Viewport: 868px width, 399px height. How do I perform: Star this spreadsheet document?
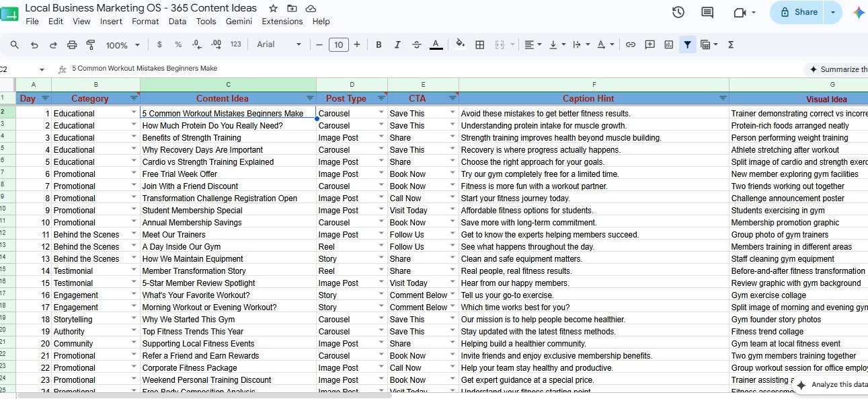coord(273,9)
